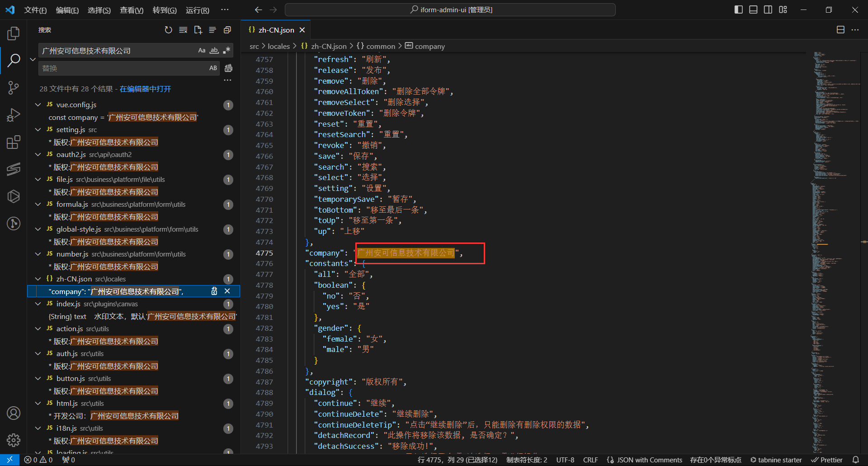Image resolution: width=868 pixels, height=466 pixels.
Task: Toggle the replace field chevron
Action: pos(33,59)
